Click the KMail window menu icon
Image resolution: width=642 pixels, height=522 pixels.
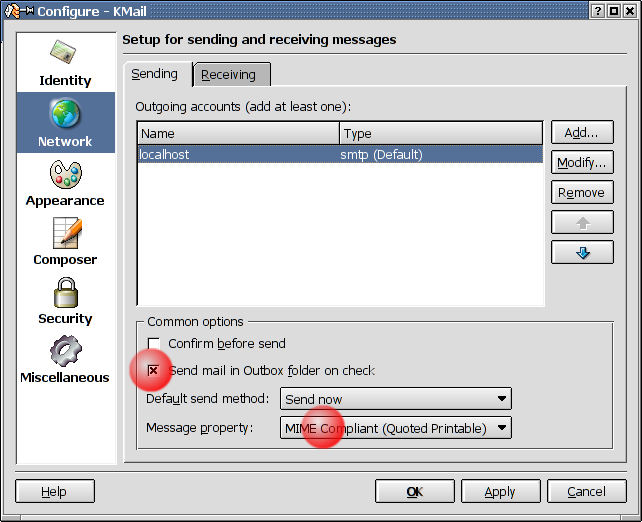[x=12, y=11]
